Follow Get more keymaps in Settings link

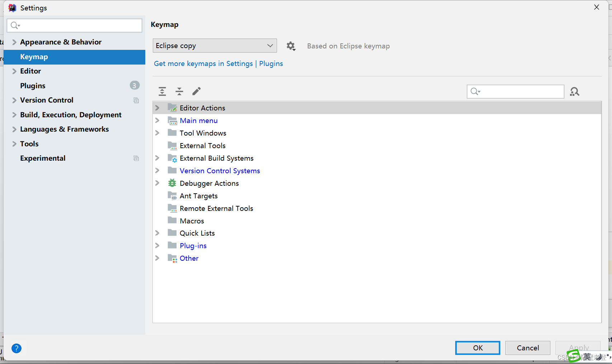coord(203,63)
